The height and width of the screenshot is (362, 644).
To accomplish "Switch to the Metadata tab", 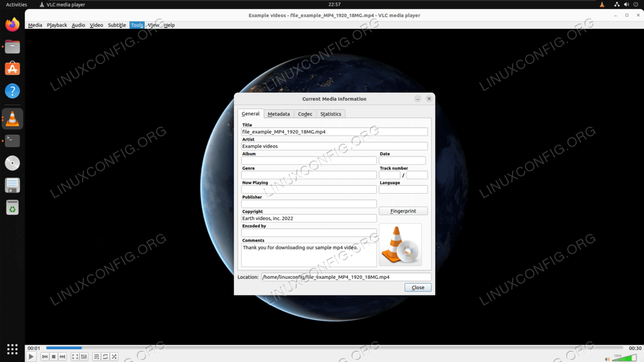I will pos(279,114).
